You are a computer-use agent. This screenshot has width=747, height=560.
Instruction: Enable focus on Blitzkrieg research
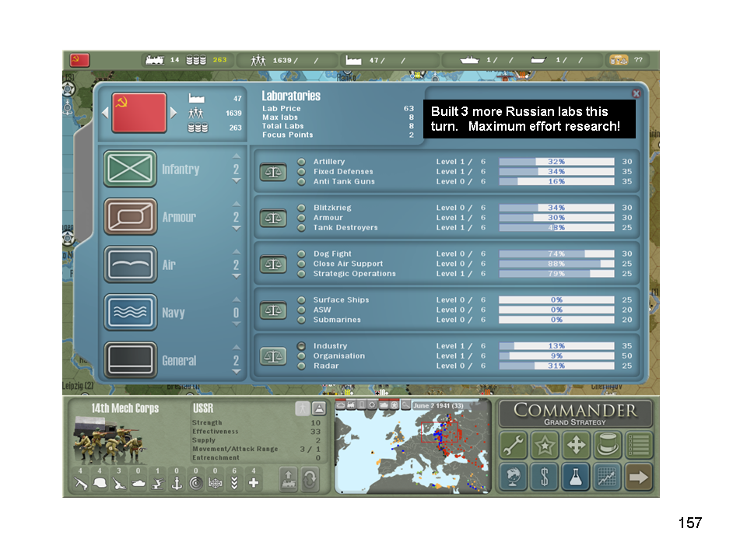point(301,208)
